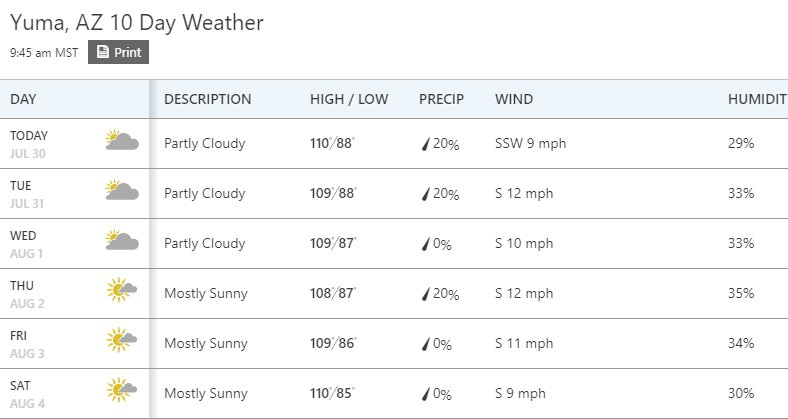Click the Yuma, AZ 10 Day Weather heading
This screenshot has width=788, height=419.
(x=137, y=23)
